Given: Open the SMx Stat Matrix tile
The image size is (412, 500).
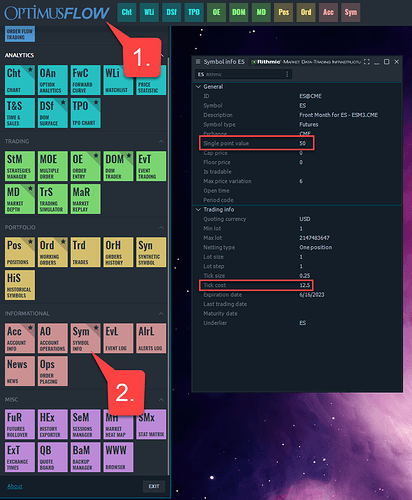Looking at the screenshot, I should [151, 424].
